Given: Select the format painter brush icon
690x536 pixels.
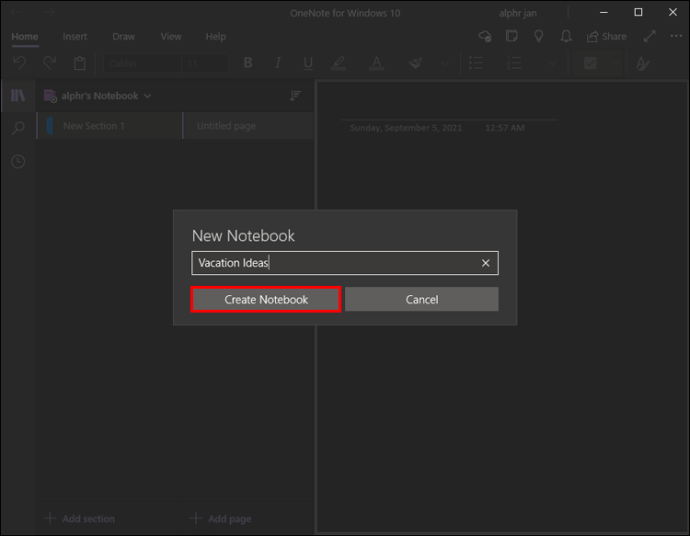Looking at the screenshot, I should coord(415,63).
